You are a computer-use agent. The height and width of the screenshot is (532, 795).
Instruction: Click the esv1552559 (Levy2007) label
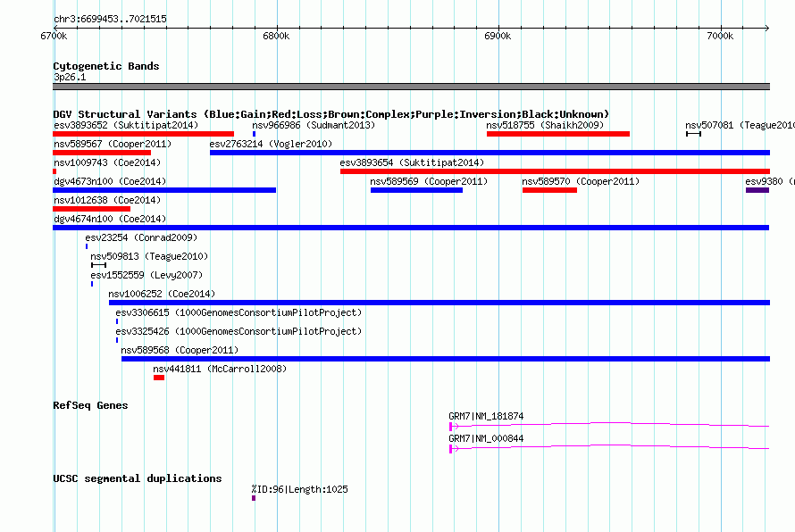(146, 275)
